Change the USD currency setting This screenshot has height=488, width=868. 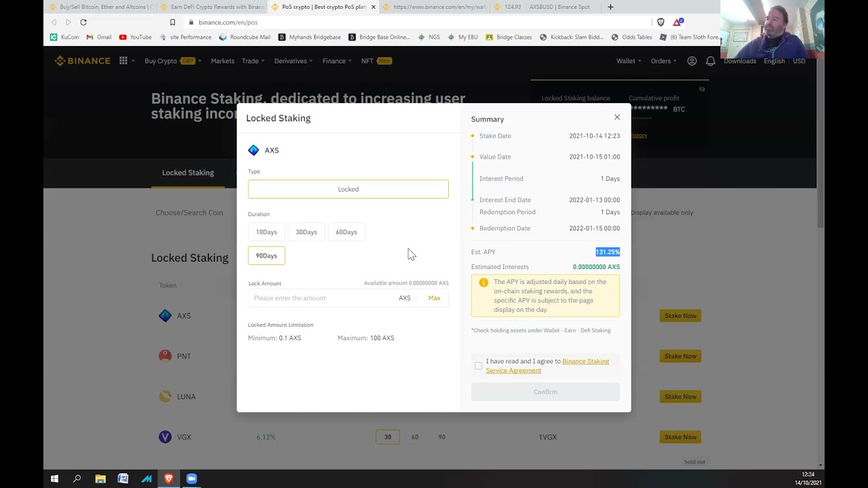800,61
